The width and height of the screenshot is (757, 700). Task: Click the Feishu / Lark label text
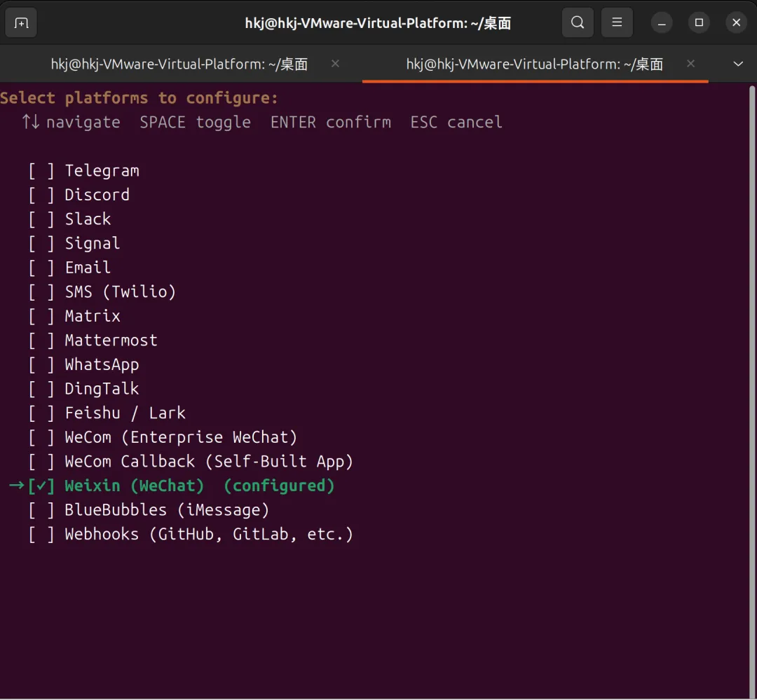[x=125, y=413]
